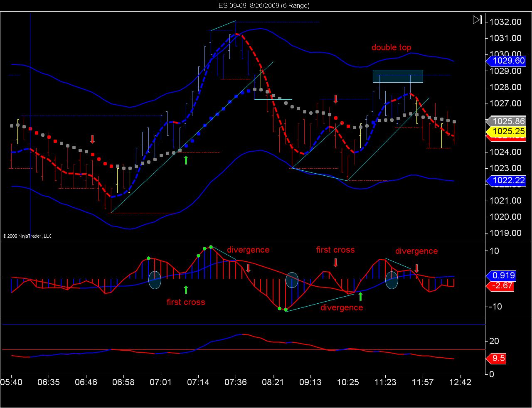Click the 07:36 time axis label
The width and height of the screenshot is (532, 408).
[236, 382]
